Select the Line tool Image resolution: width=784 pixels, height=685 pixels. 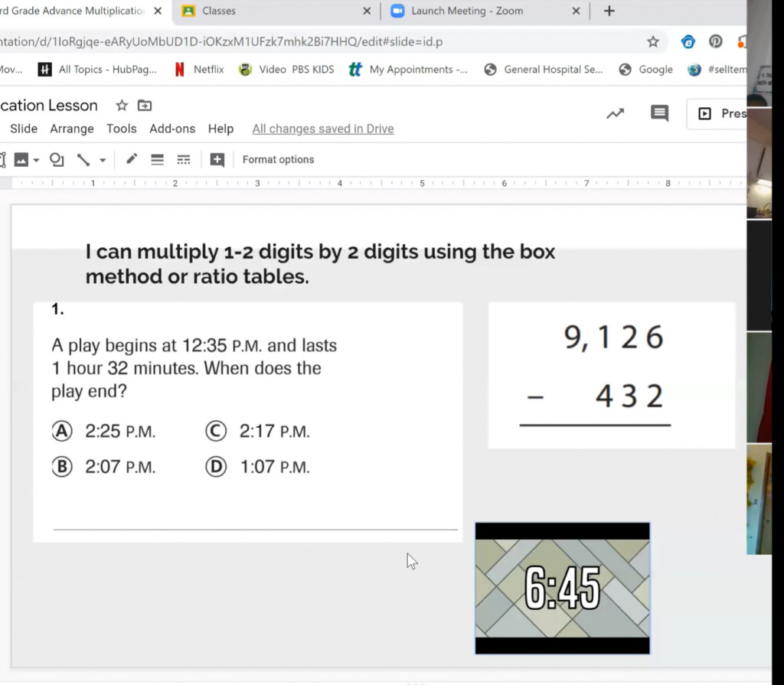[x=83, y=159]
